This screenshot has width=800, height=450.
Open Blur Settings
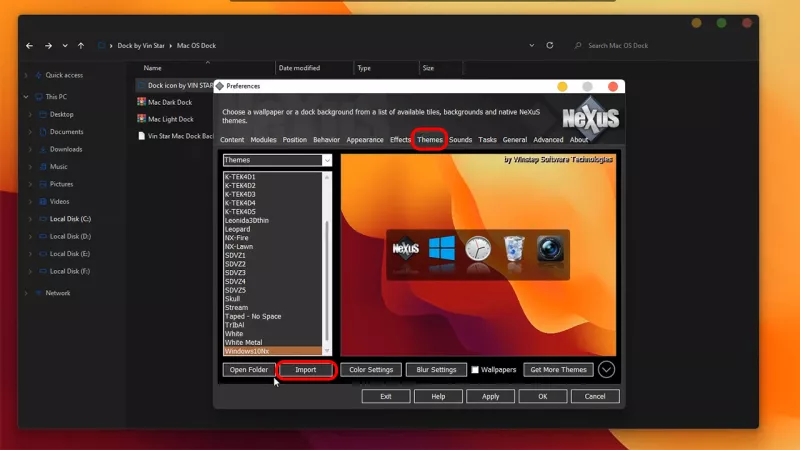click(436, 369)
